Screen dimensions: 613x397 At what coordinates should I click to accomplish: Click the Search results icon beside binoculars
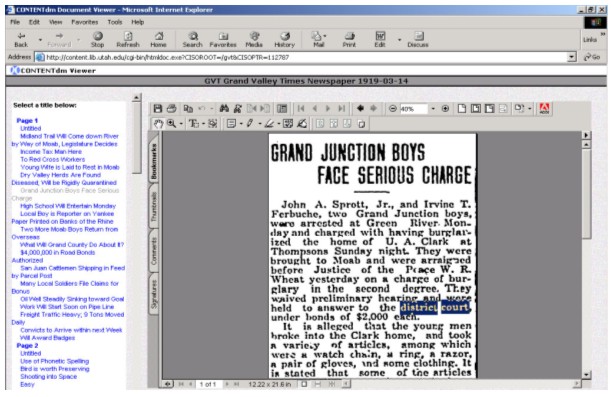coord(237,108)
